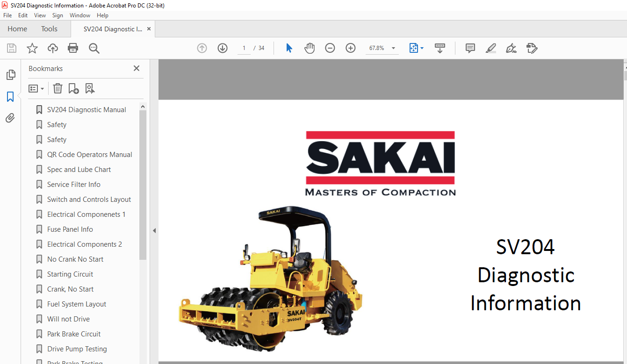The height and width of the screenshot is (364, 627).
Task: Open the Electrical Componenets 1 bookmark
Action: (x=86, y=214)
